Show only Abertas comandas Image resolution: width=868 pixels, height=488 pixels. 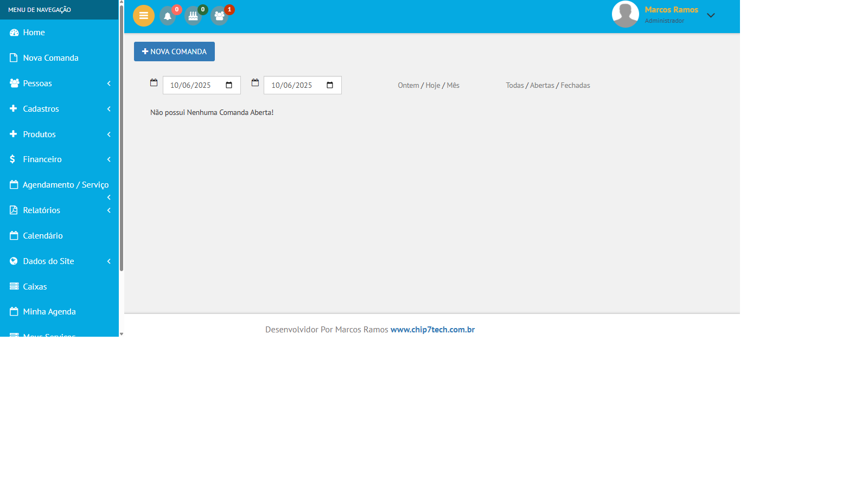click(542, 86)
